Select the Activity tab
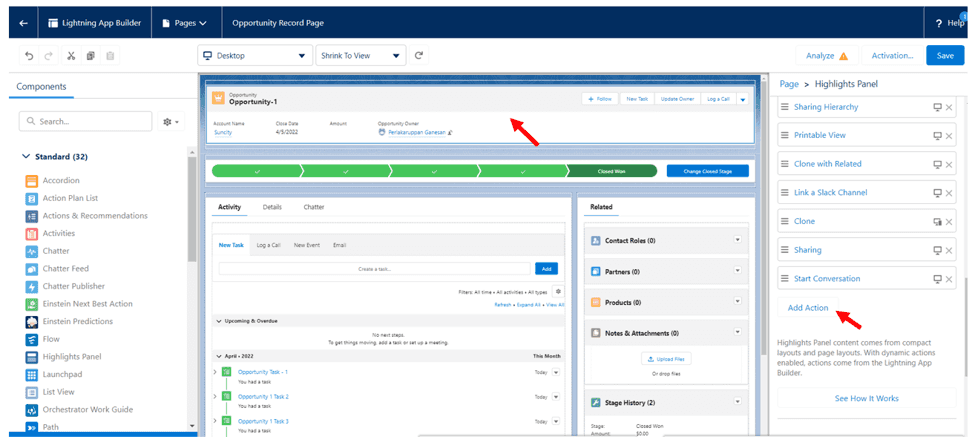The width and height of the screenshot is (975, 448). pos(229,207)
